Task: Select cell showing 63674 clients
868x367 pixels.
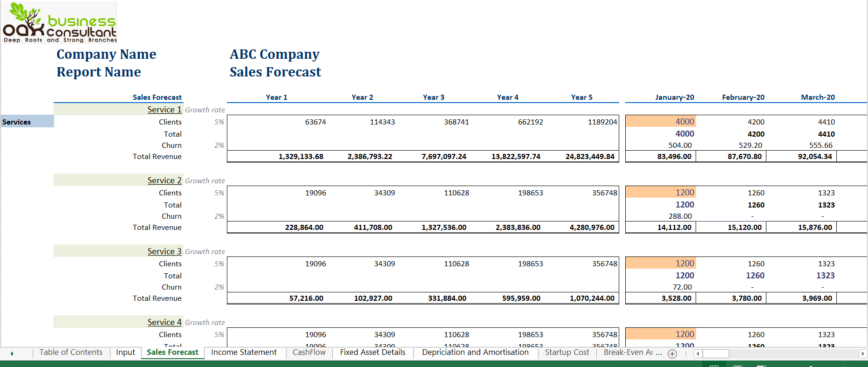Action: point(315,122)
